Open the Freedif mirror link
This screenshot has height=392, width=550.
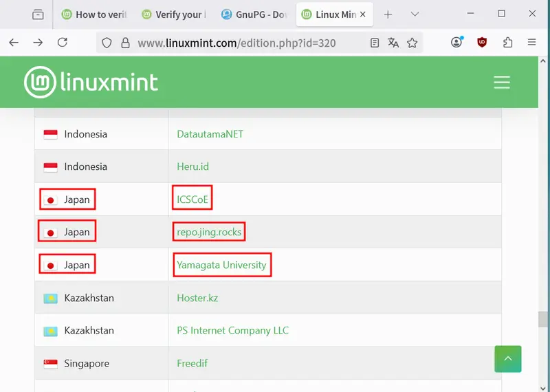pos(192,363)
